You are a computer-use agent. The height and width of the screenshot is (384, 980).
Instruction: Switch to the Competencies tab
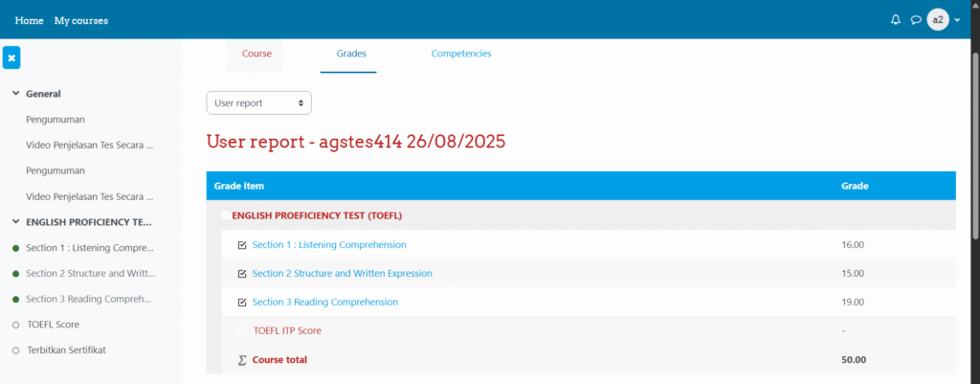point(460,55)
